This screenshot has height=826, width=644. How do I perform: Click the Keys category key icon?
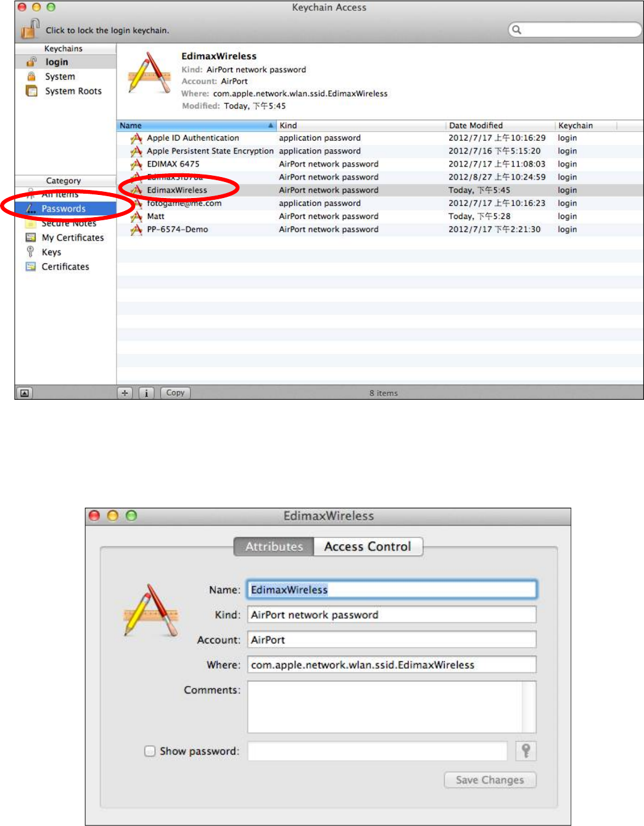30,252
